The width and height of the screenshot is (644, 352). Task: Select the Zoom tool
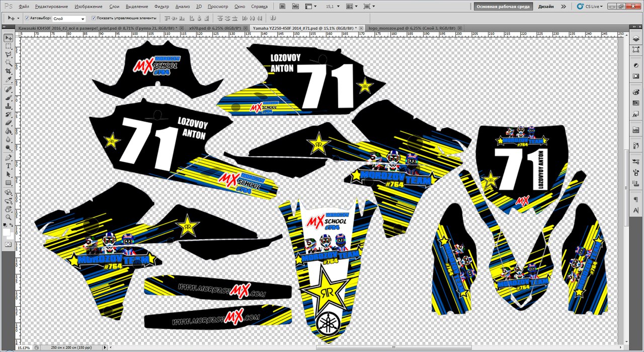[x=9, y=218]
